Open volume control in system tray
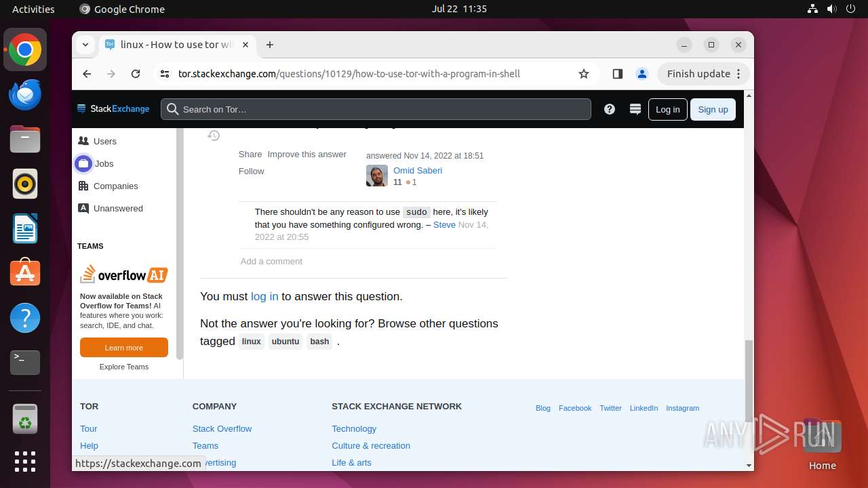This screenshot has width=868, height=488. pos(831,9)
